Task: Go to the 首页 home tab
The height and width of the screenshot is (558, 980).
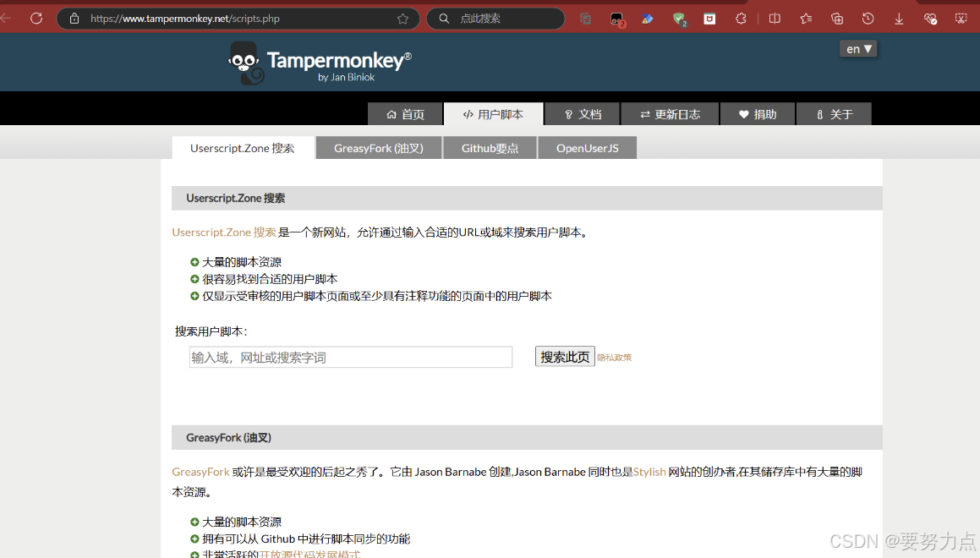Action: 405,114
